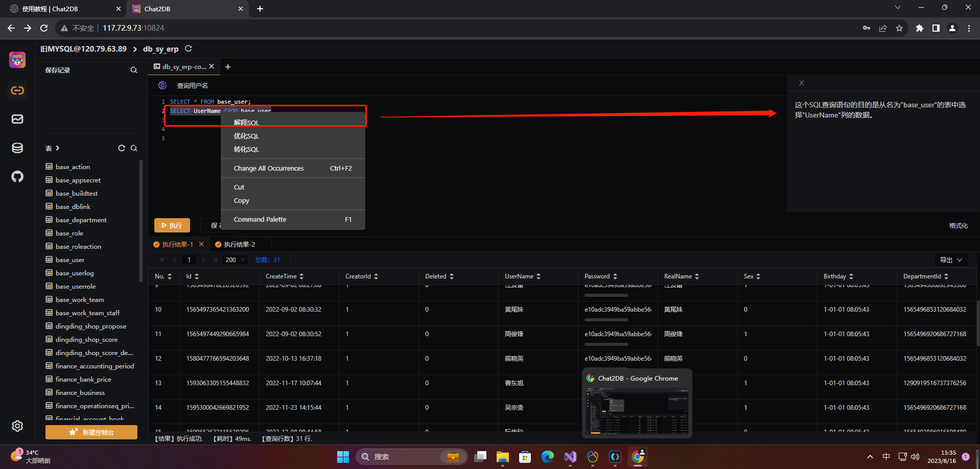This screenshot has height=469, width=980.
Task: Run the query with 执行 button
Action: coord(172,225)
